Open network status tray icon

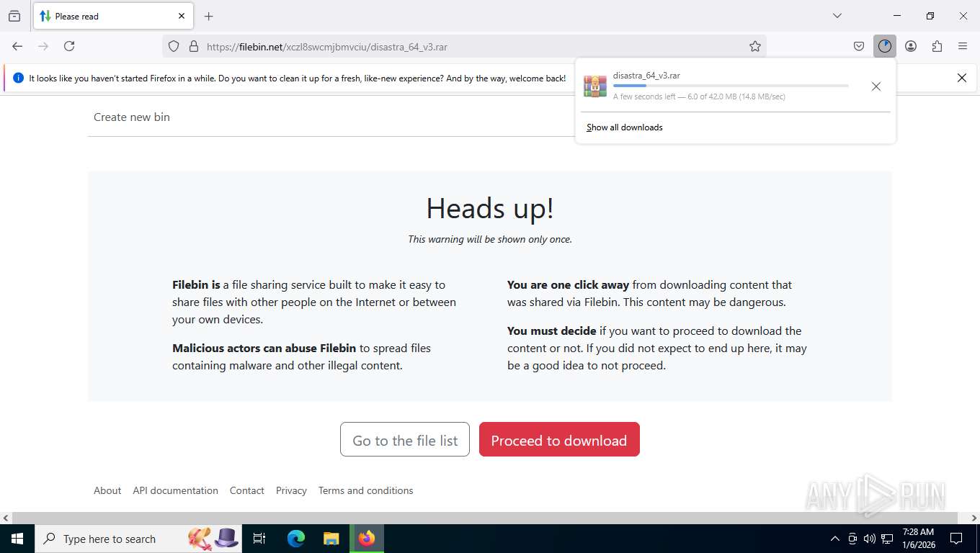[x=887, y=539]
